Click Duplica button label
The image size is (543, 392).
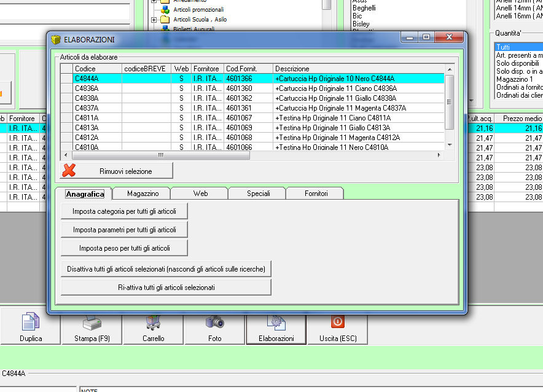point(31,339)
